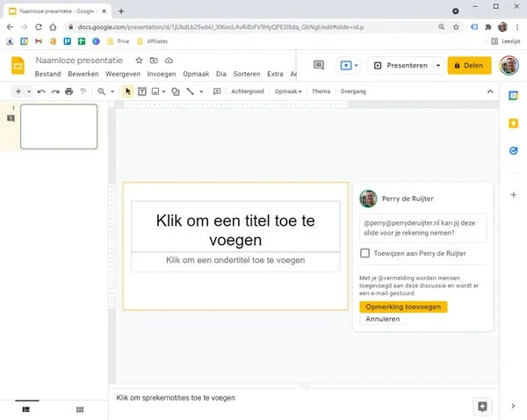Open the move to folder icon
Screen dimensions: 527x420
pyautogui.click(x=154, y=61)
